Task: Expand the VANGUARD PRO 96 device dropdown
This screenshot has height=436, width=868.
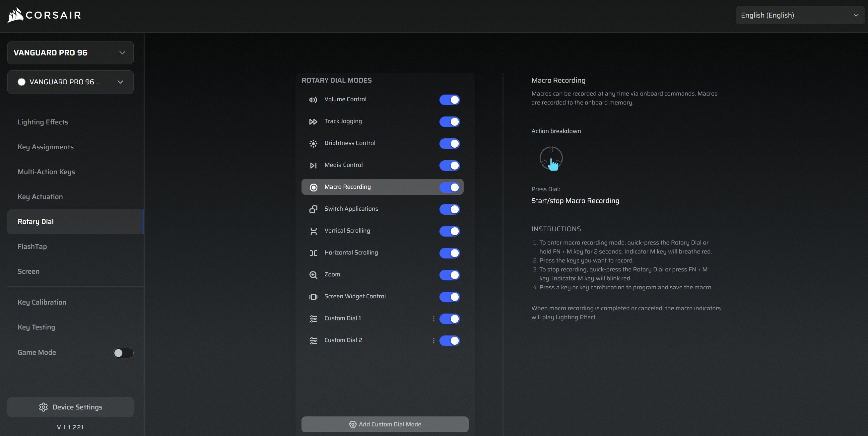Action: [70, 53]
